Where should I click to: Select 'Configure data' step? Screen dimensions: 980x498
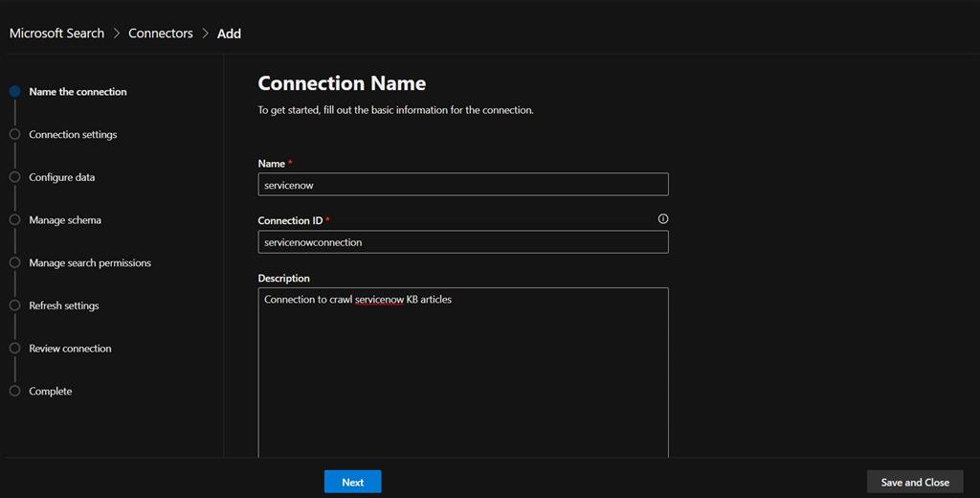click(x=62, y=177)
